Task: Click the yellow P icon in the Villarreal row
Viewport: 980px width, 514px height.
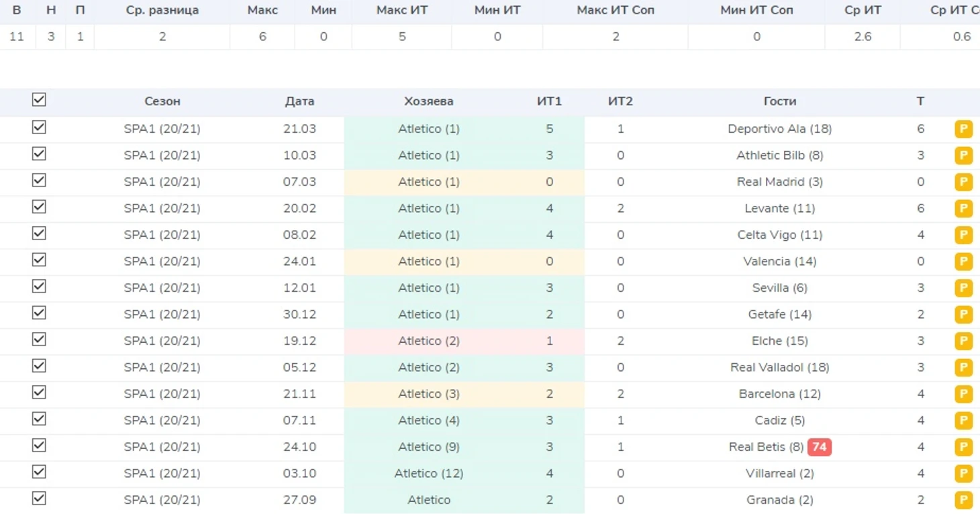Action: click(x=963, y=474)
